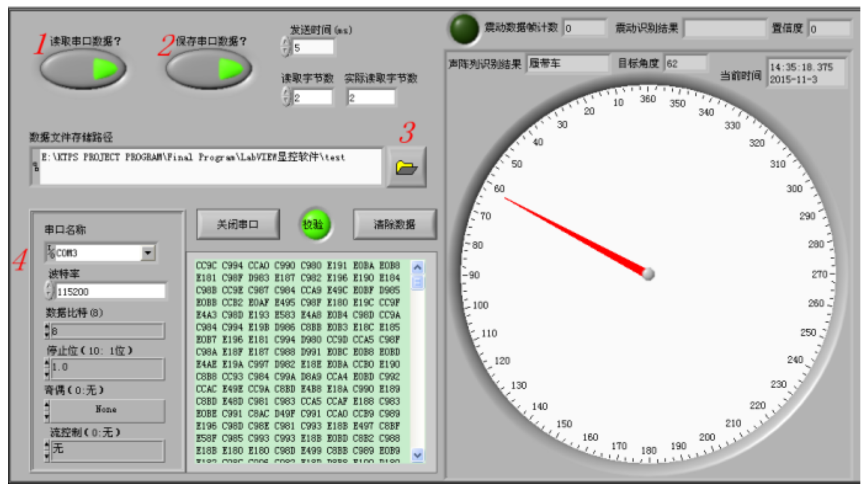Click the data file storage path field
This screenshot has width=868, height=492.
[209, 167]
